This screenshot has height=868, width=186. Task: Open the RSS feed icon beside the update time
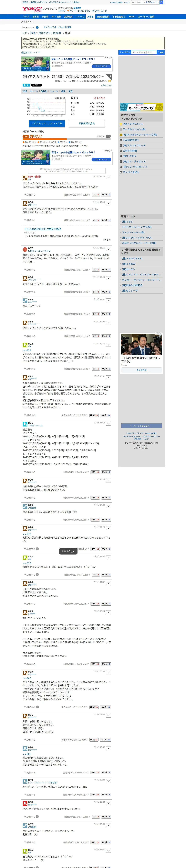109,81
